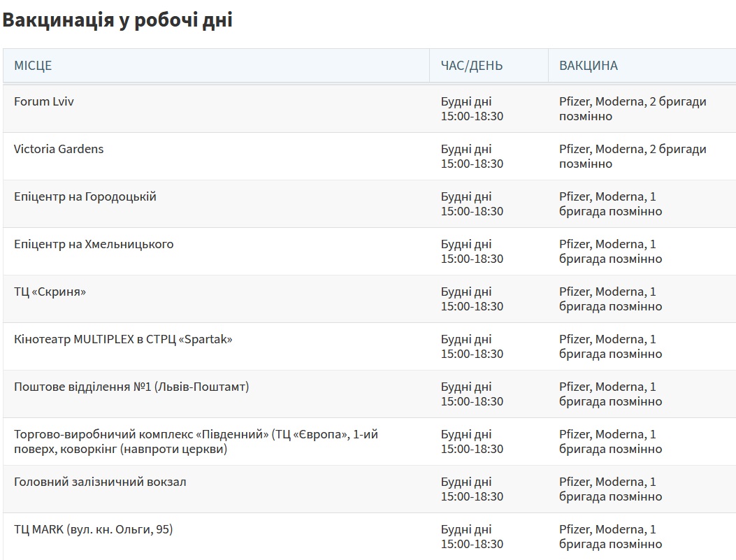Screen dimensions: 736x560
Task: Select the Головний залізничний вокзал cell
Action: (x=100, y=482)
